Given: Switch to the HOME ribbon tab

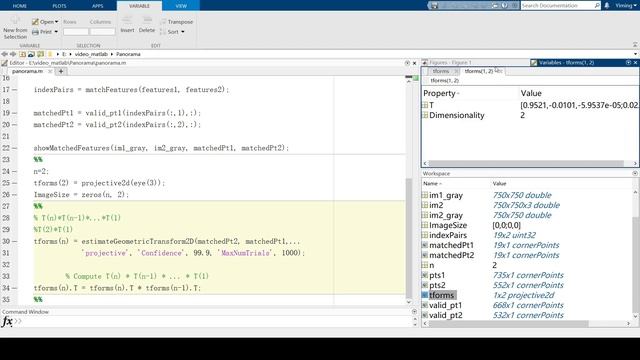Looking at the screenshot, I should [20, 6].
